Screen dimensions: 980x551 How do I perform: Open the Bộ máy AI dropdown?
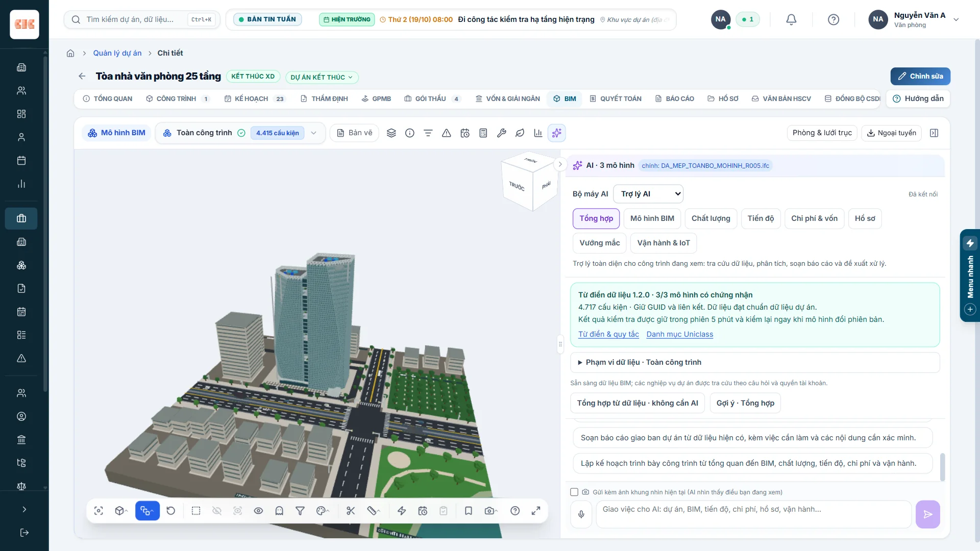(x=648, y=194)
